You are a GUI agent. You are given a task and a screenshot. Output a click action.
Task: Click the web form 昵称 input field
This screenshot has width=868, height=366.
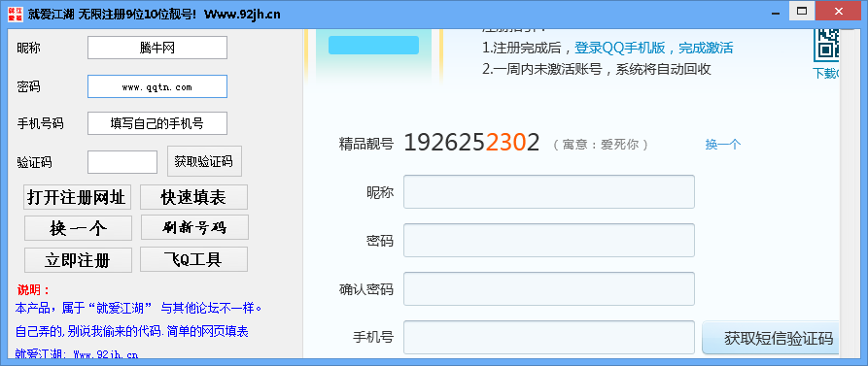tap(549, 192)
